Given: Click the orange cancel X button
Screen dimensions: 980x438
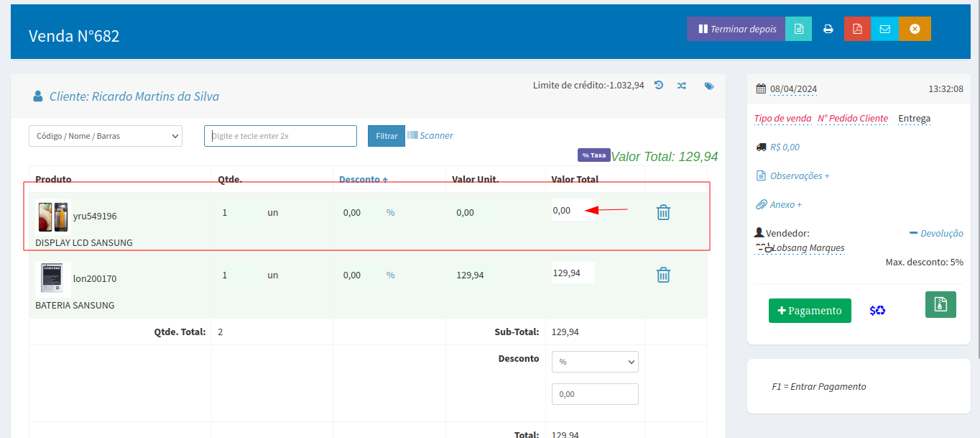Looking at the screenshot, I should point(915,29).
